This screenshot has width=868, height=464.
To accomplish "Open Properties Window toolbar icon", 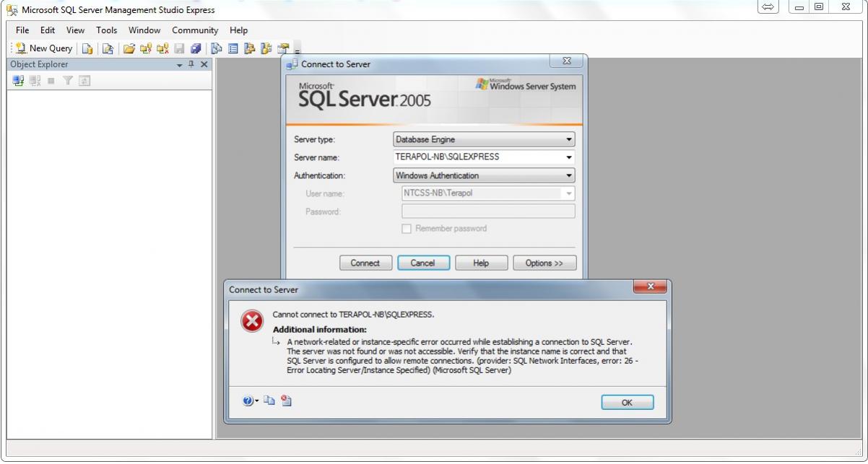I will tap(283, 48).
